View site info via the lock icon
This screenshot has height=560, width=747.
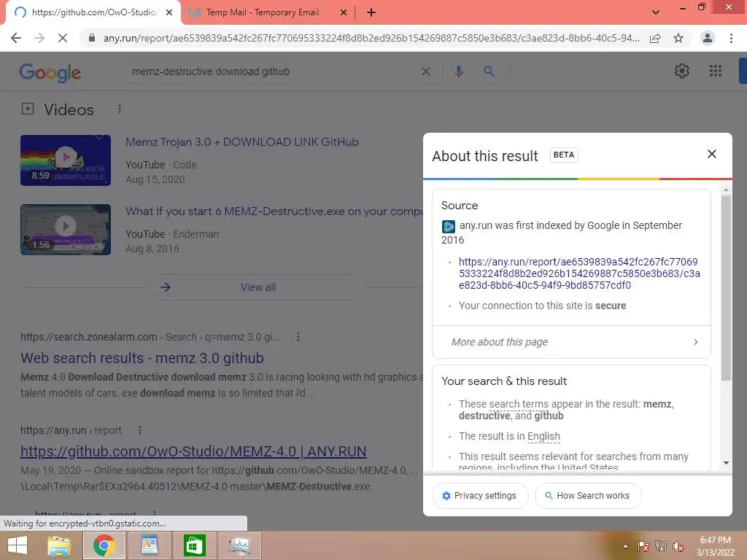click(92, 38)
